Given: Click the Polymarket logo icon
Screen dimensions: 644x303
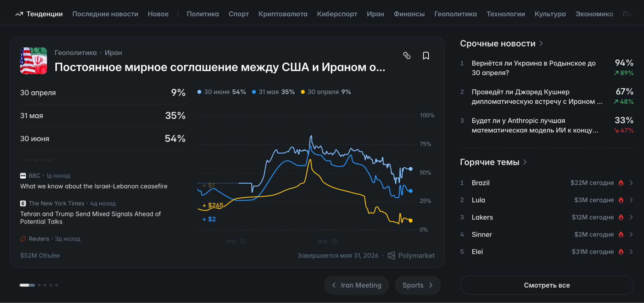Looking at the screenshot, I should coord(391,256).
